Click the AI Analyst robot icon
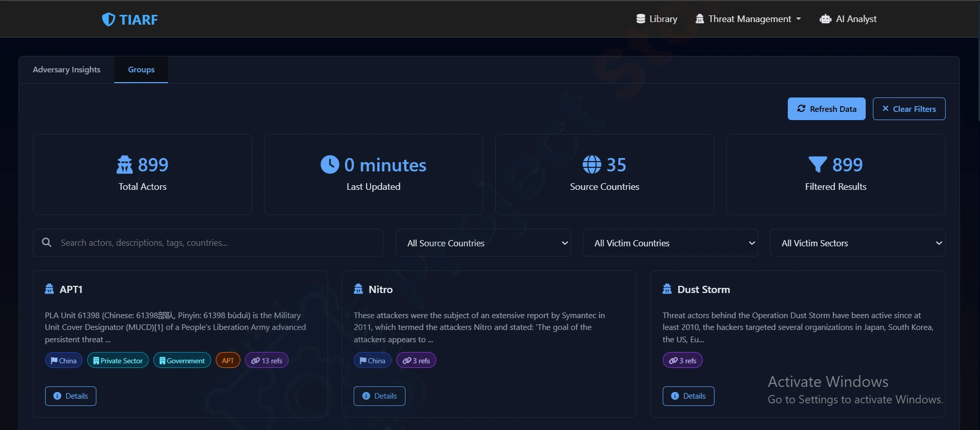The width and height of the screenshot is (980, 430). point(825,19)
